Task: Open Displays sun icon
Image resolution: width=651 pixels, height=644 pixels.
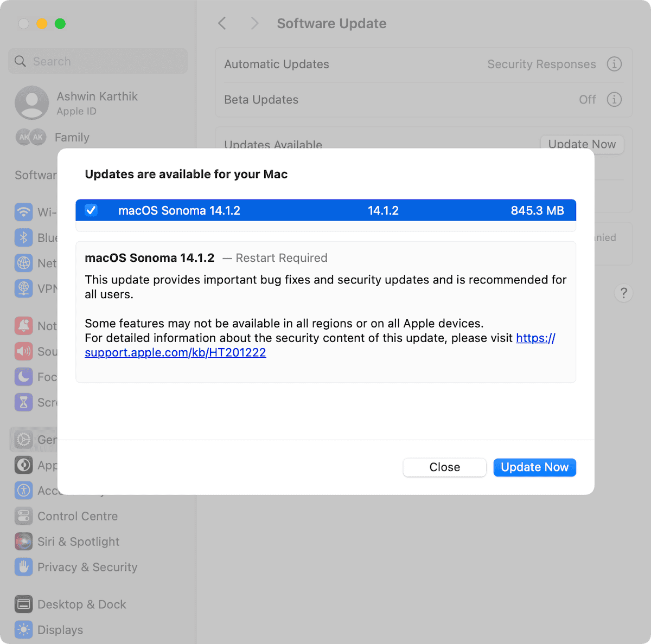Action: coord(23,630)
